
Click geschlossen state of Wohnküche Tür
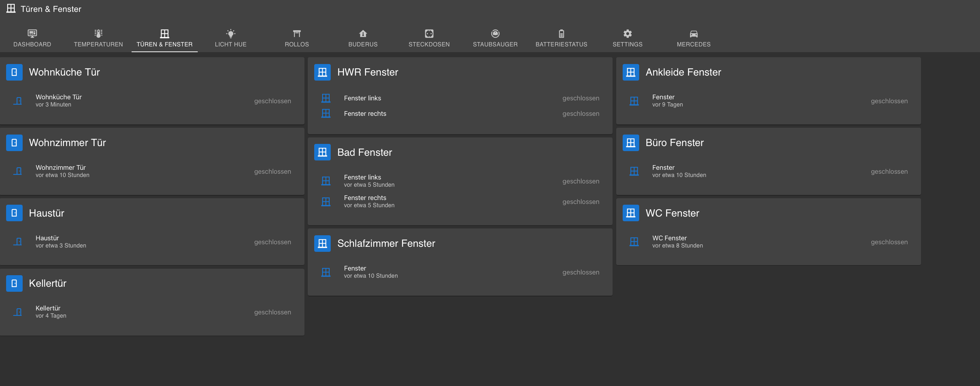[x=273, y=101]
